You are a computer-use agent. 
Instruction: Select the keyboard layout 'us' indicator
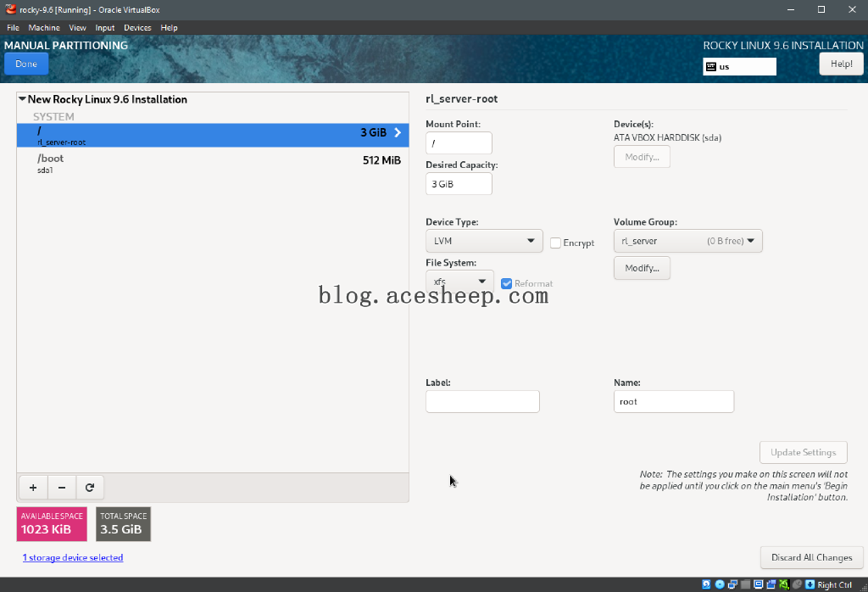739,66
